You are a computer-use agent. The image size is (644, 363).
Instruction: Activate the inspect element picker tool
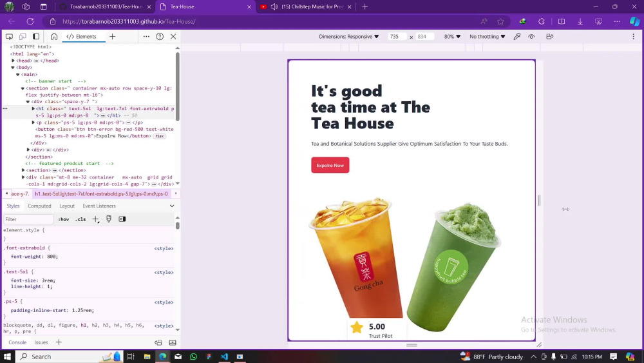(x=9, y=37)
